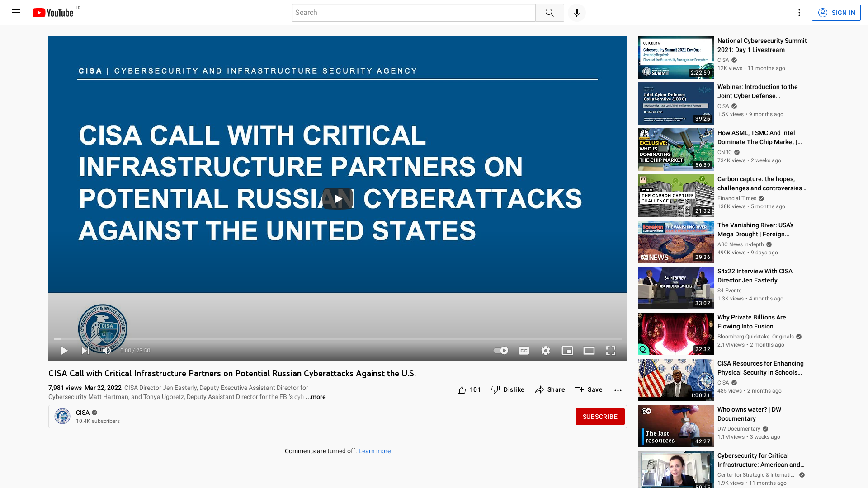Viewport: 868px width, 488px height.
Task: Open How ASML, TSMC And Intel title
Action: [x=759, y=138]
